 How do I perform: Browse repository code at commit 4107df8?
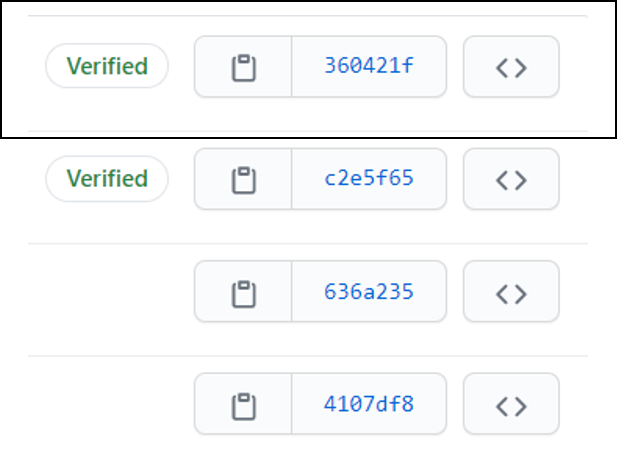coord(511,404)
